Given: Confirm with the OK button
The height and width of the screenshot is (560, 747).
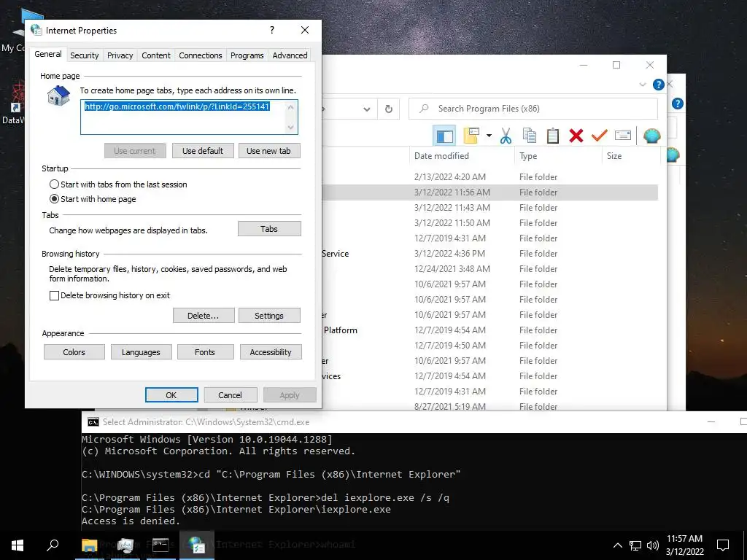Looking at the screenshot, I should click(171, 395).
